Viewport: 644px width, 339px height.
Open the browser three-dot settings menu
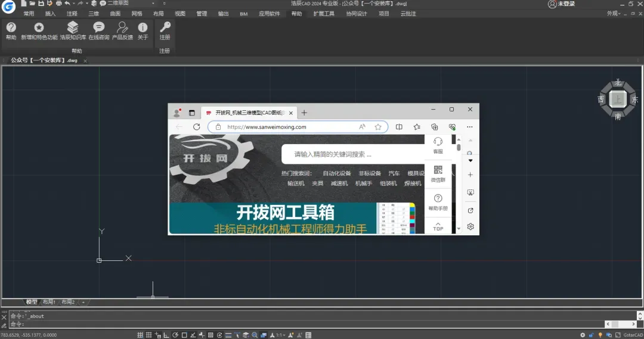tap(470, 127)
